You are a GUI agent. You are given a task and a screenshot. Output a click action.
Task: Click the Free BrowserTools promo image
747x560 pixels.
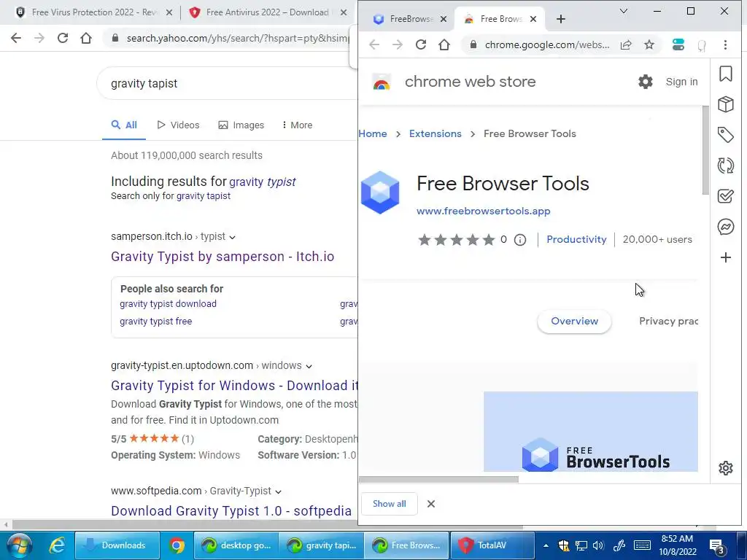[x=591, y=432]
